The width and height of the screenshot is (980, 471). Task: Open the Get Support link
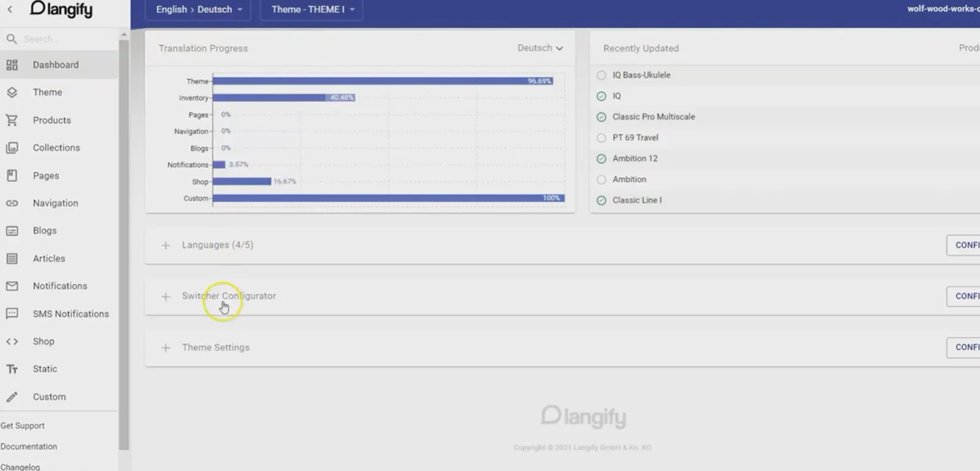point(23,426)
